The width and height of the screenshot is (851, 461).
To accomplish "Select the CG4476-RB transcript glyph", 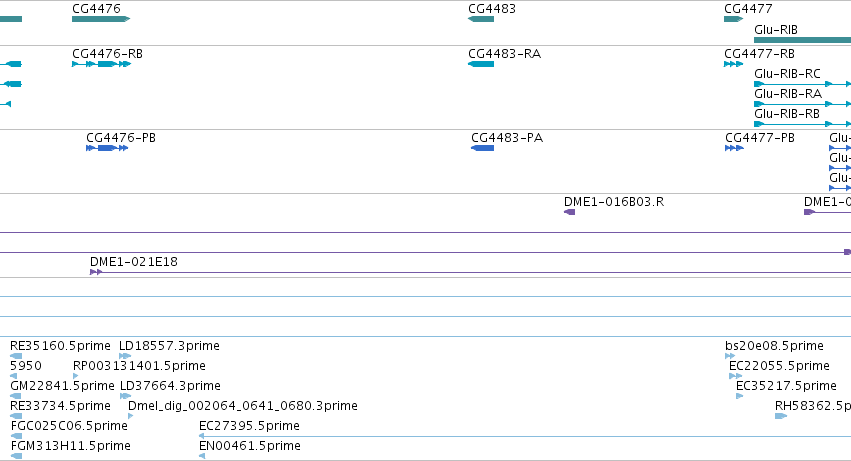I will pos(101,64).
